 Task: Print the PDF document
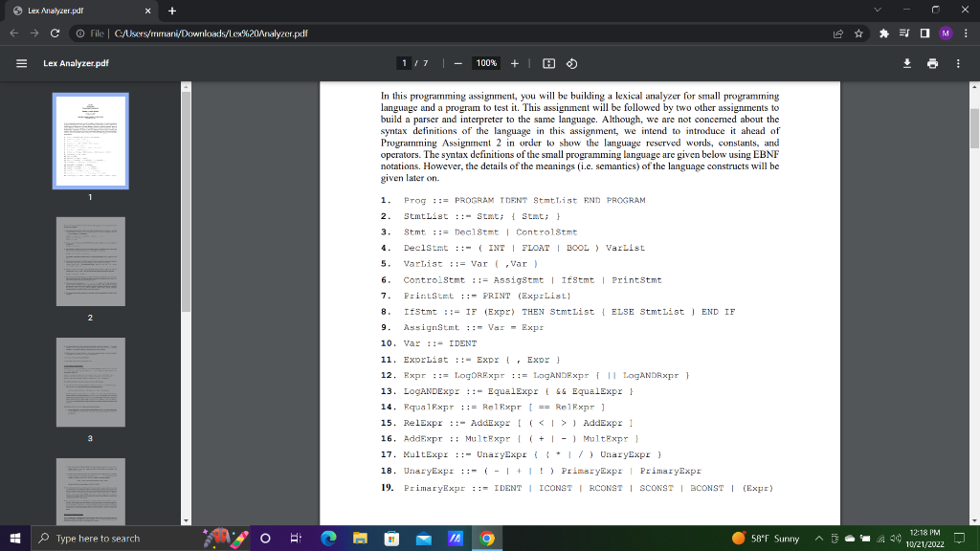coord(932,63)
